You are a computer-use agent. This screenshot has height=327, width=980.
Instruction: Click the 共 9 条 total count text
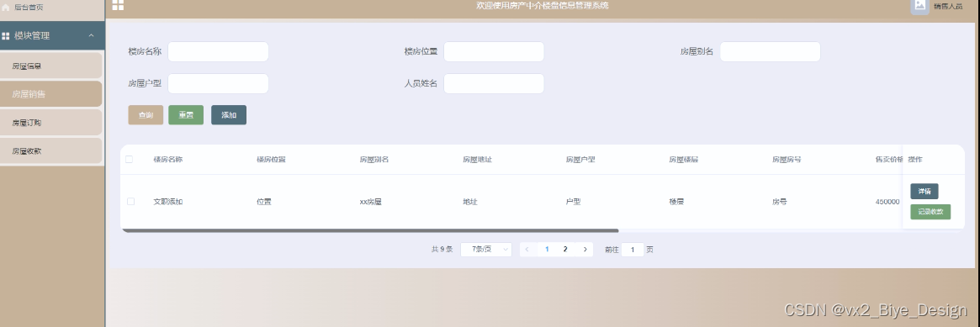pyautogui.click(x=442, y=250)
